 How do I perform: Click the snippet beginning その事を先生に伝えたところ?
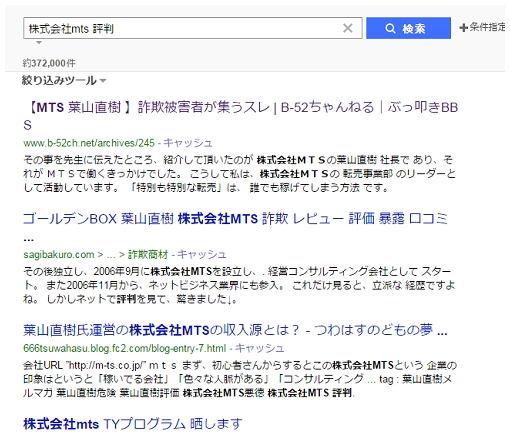click(239, 174)
